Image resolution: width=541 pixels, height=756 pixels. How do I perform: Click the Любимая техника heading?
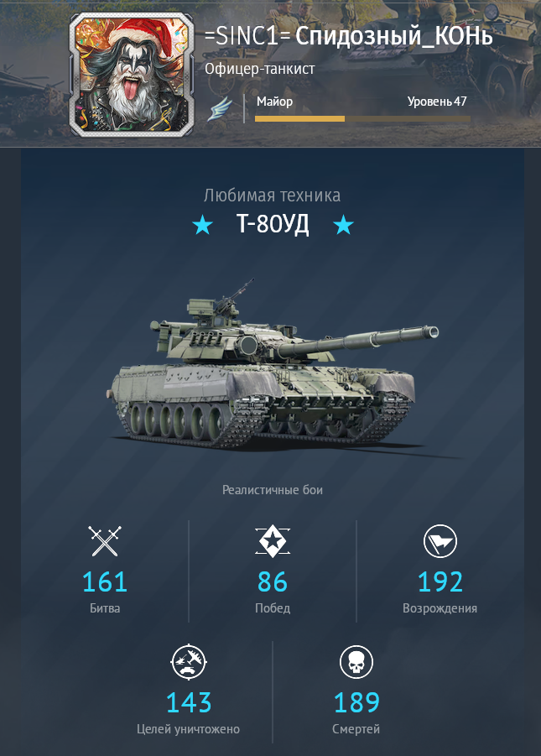(272, 196)
